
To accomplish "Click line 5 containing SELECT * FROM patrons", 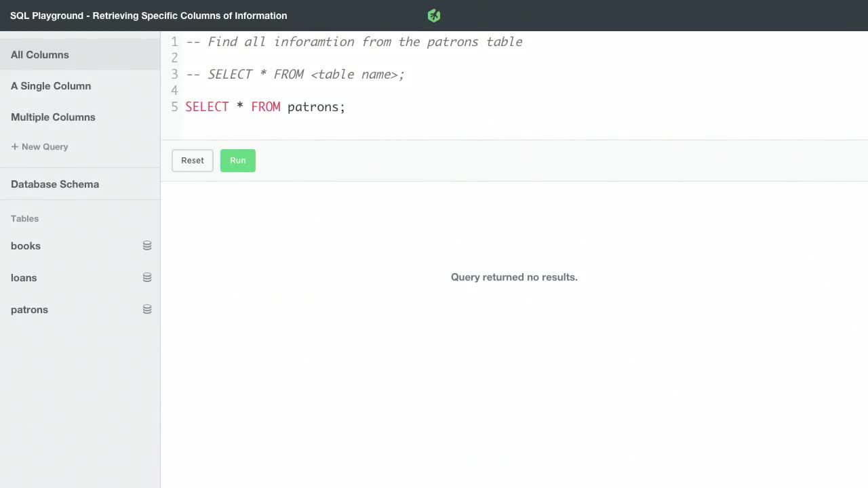I will tap(264, 106).
